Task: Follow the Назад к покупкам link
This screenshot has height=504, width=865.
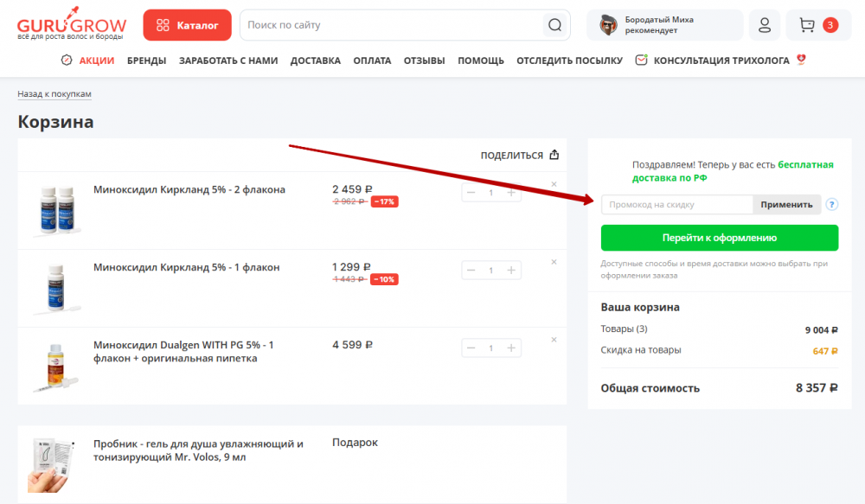Action: tap(54, 94)
